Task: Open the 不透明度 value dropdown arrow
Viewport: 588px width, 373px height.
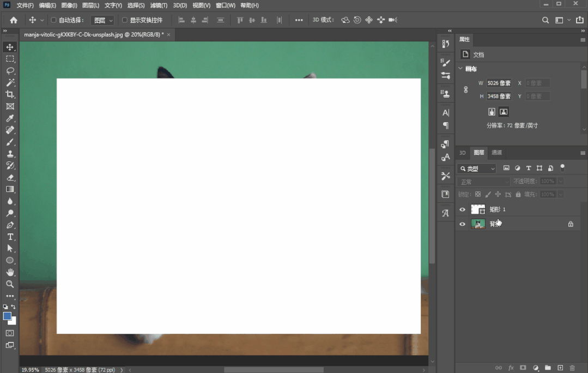Action: 561,181
